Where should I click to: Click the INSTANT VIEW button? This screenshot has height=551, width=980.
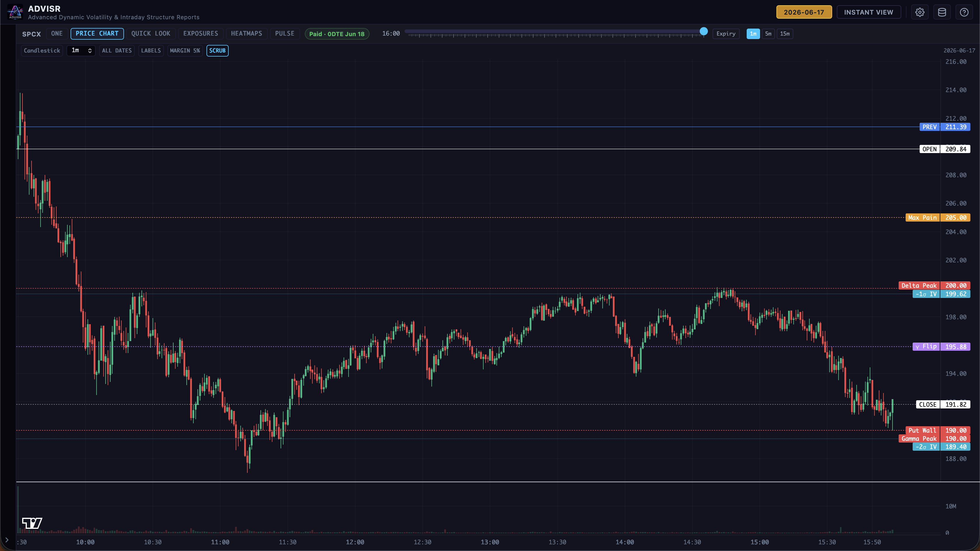[868, 12]
